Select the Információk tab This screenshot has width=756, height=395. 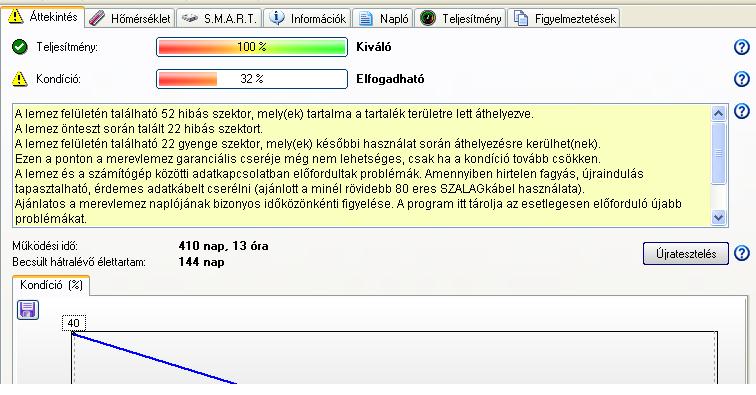point(308,18)
